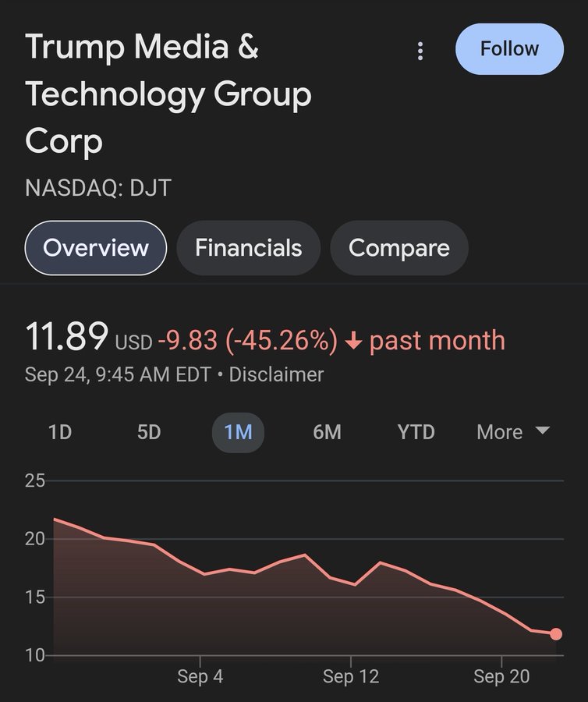Click the Follow button
The image size is (588, 702).
point(509,49)
